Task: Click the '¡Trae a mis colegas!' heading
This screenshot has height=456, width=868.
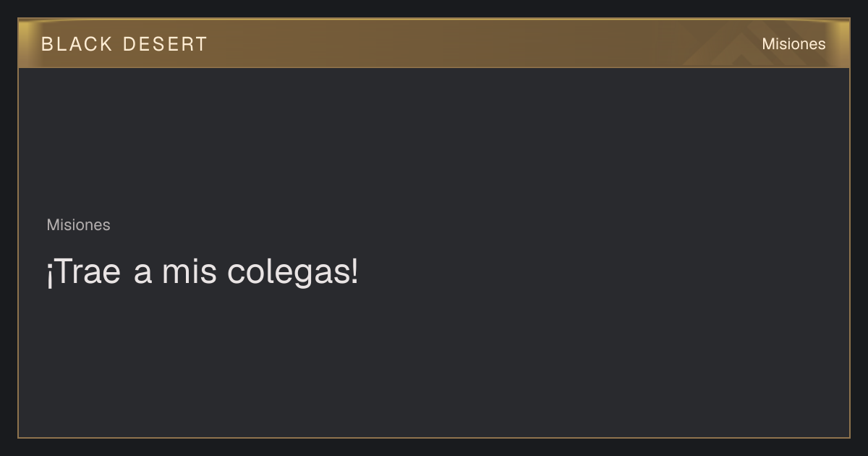Action: pos(203,273)
